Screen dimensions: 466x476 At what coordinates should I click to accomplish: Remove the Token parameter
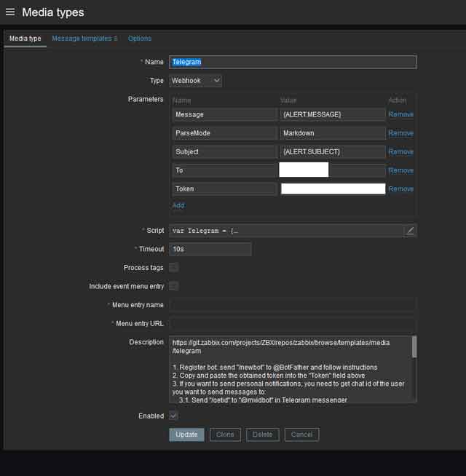click(400, 189)
